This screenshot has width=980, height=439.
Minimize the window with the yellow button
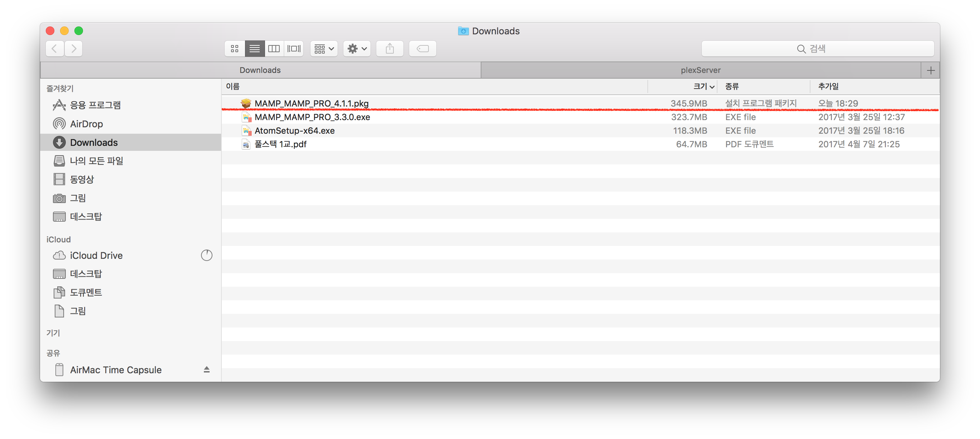click(64, 31)
